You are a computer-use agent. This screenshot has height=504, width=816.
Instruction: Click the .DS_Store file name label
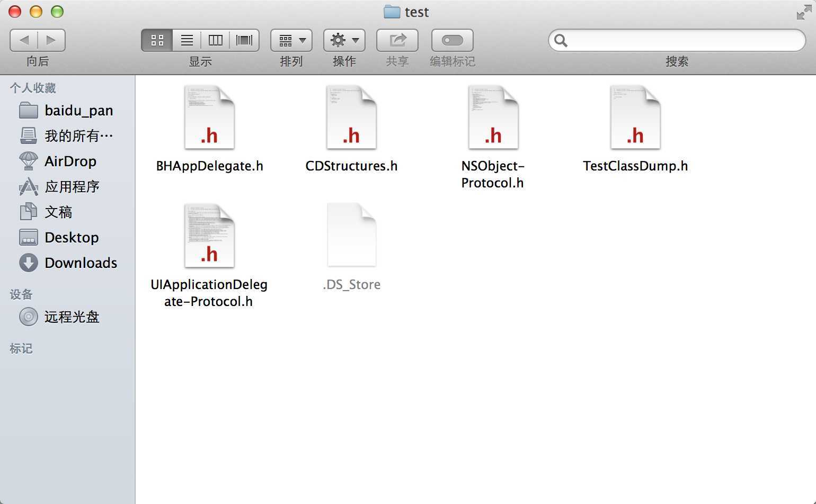[x=351, y=284]
